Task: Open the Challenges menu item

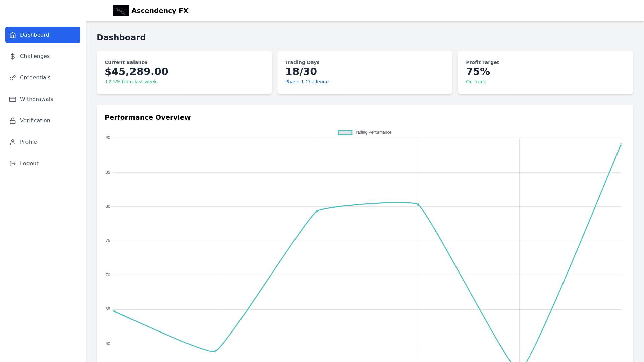Action: pyautogui.click(x=35, y=56)
